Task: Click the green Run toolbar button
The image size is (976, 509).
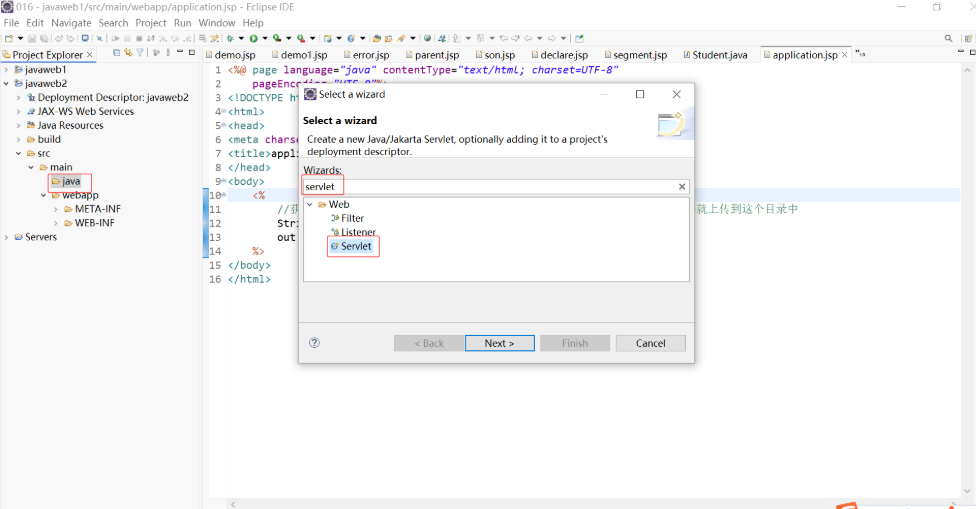Action: point(253,39)
